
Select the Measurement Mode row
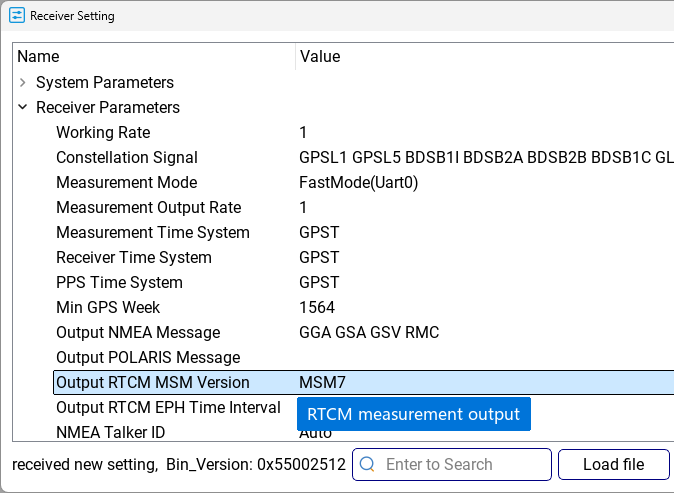(x=364, y=182)
